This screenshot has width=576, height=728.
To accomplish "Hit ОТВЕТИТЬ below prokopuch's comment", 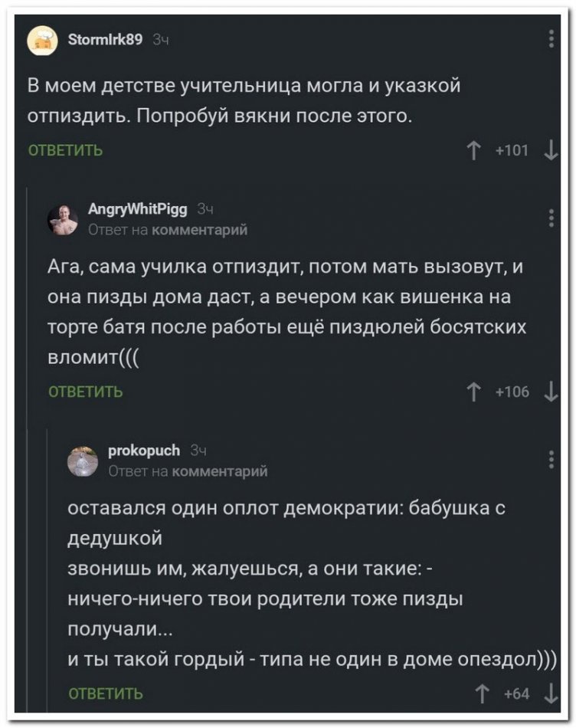I will (x=106, y=695).
